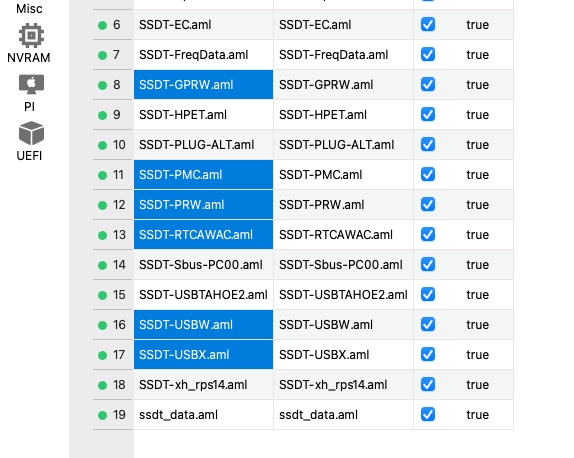Viewport: 574px width, 458px height.
Task: Uncheck the SSDT-EC.aml enabled checkbox
Action: [x=428, y=25]
